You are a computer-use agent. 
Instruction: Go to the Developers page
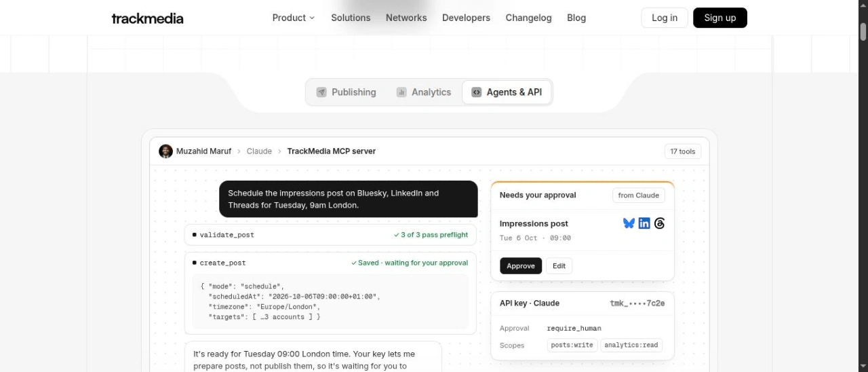tap(466, 18)
